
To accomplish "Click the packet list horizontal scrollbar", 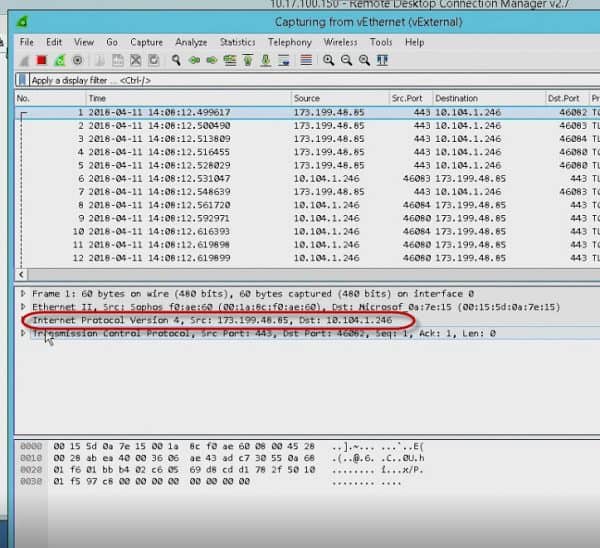I will (300, 273).
